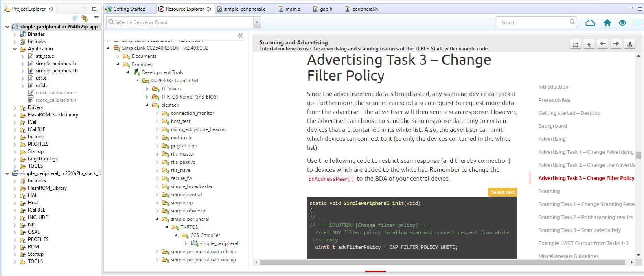Collapse simple_peripheral_cc2640r2lp_app project
644x276 pixels.
(7, 27)
